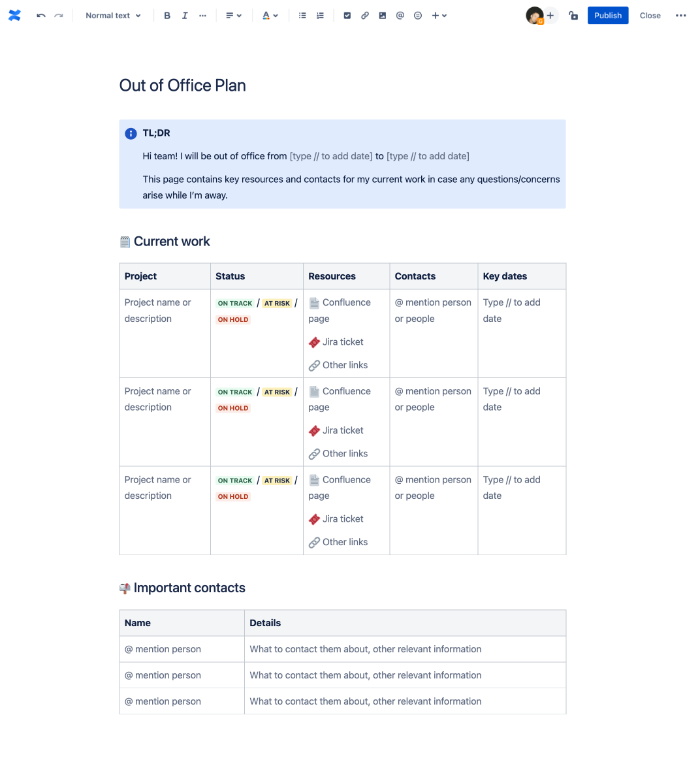
Task: Toggle the page restrictions lock
Action: pos(573,15)
